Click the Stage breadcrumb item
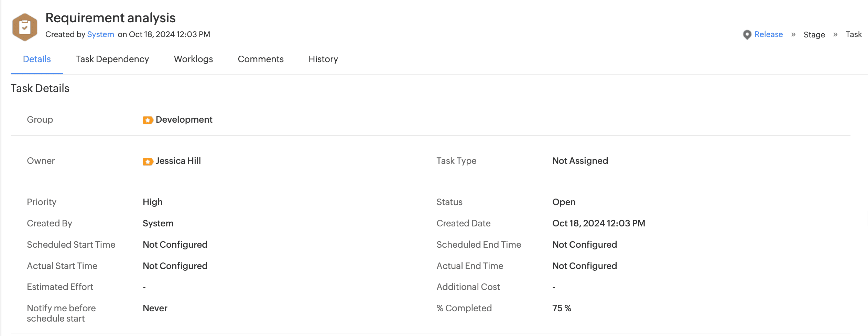The width and height of the screenshot is (868, 336). [x=814, y=35]
